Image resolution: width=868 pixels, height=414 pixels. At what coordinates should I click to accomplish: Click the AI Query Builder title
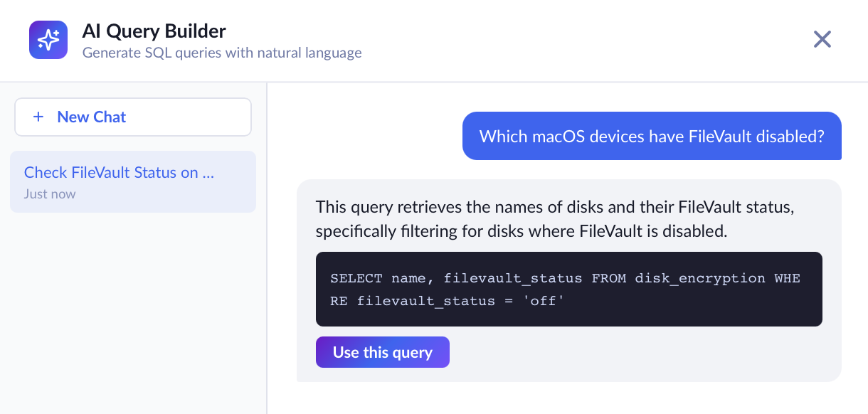tap(154, 31)
